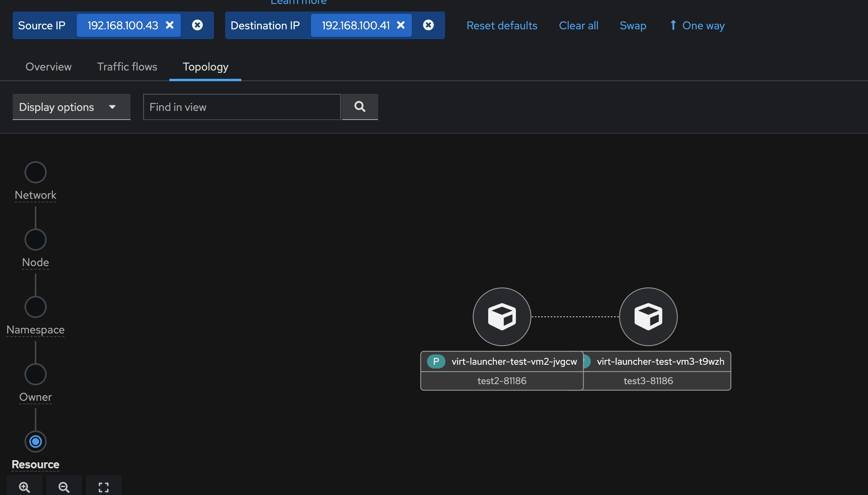Select the virt-launcher-test-vm3-t9wzh pod node
Image resolution: width=868 pixels, height=495 pixels.
point(648,317)
